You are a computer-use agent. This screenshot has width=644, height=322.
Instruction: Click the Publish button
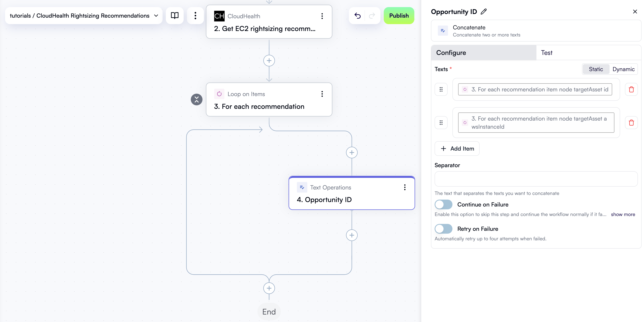399,16
